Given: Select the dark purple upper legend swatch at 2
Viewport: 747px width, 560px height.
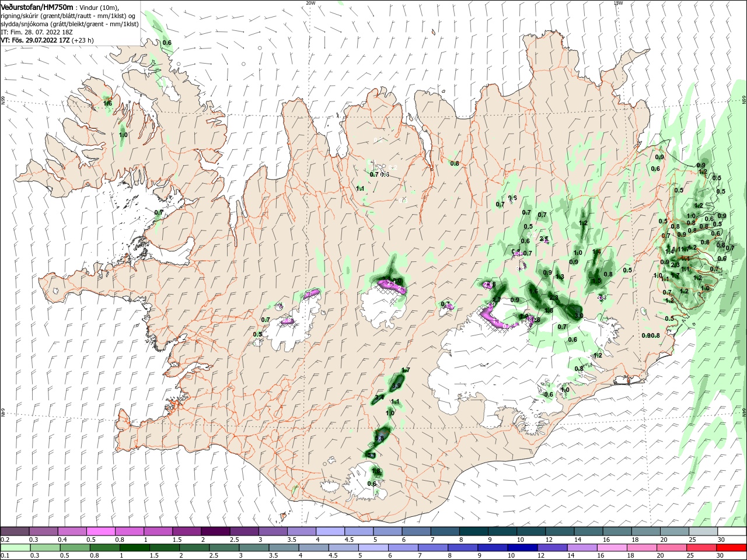Looking at the screenshot, I should pyautogui.click(x=215, y=531).
